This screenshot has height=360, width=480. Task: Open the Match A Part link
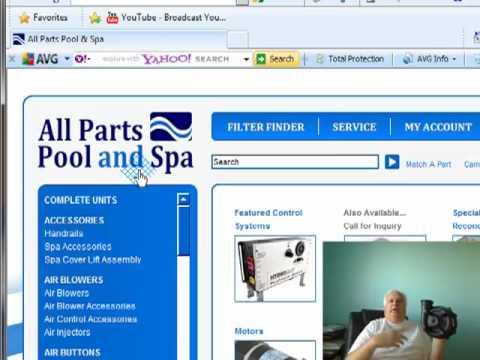(428, 164)
